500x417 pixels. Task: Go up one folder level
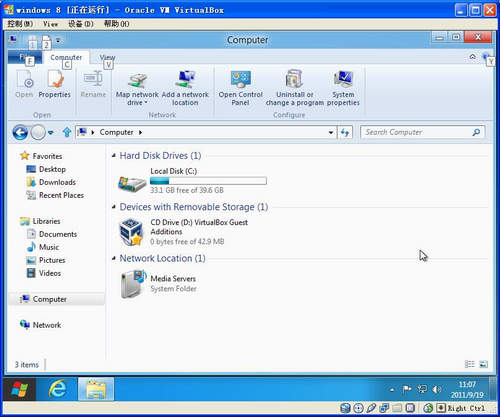coord(67,133)
